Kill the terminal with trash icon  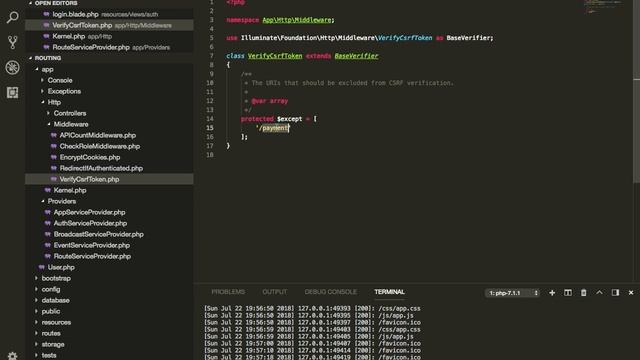click(584, 293)
